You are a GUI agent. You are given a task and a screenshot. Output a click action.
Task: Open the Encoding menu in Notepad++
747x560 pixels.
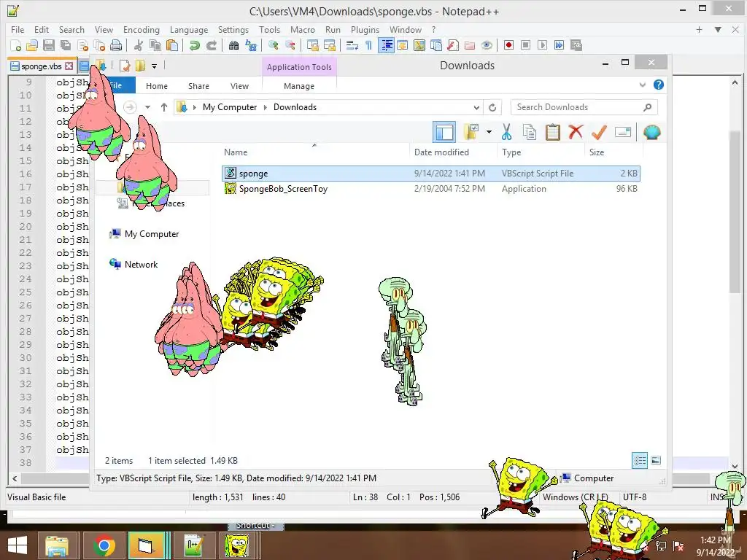click(x=141, y=29)
